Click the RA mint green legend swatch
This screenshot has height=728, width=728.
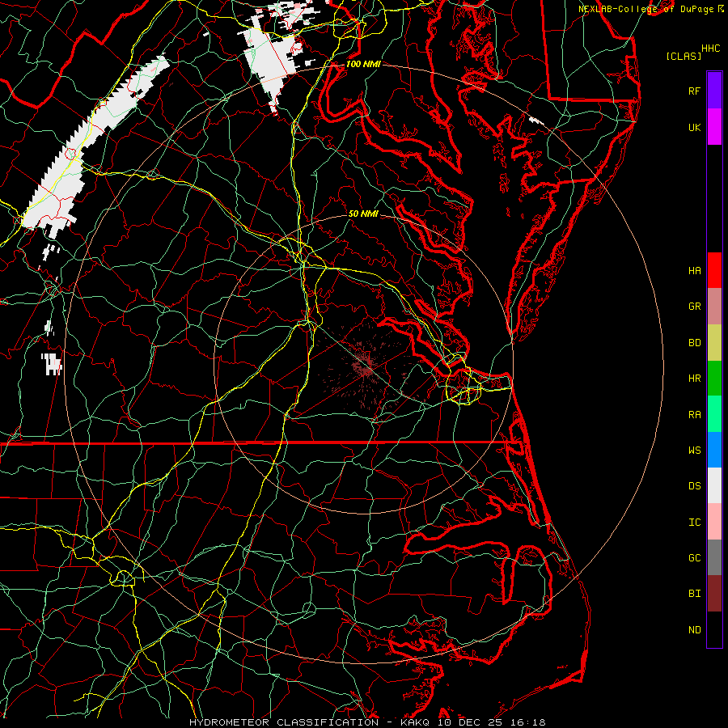[714, 414]
